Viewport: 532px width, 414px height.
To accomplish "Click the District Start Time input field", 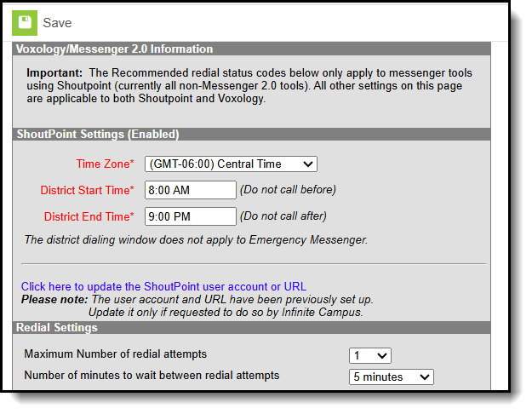I will (191, 190).
